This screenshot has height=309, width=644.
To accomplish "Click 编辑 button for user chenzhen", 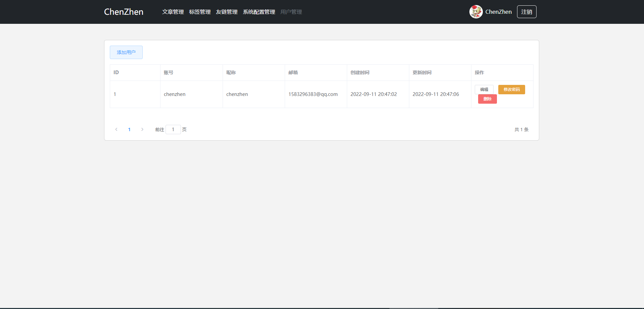I will 484,90.
